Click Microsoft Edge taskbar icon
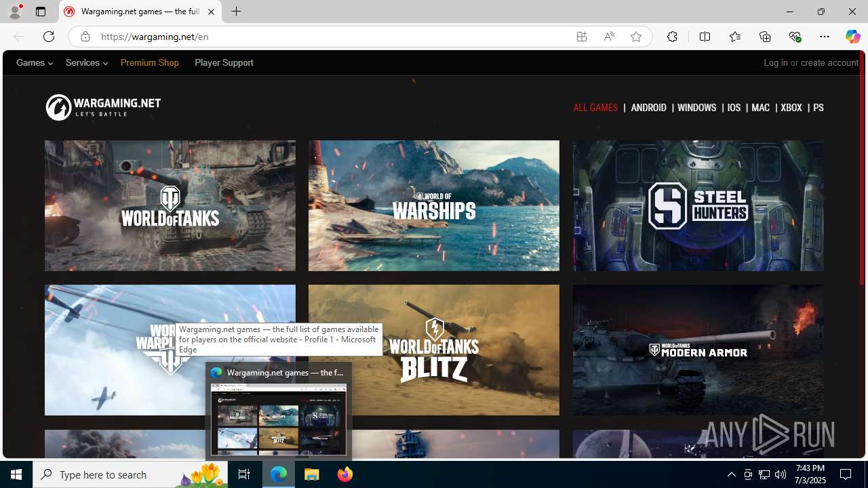The height and width of the screenshot is (488, 868). click(279, 474)
